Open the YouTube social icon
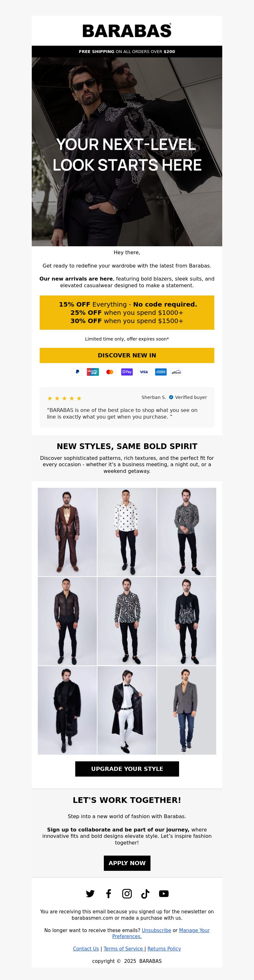254x980 pixels. tap(164, 894)
